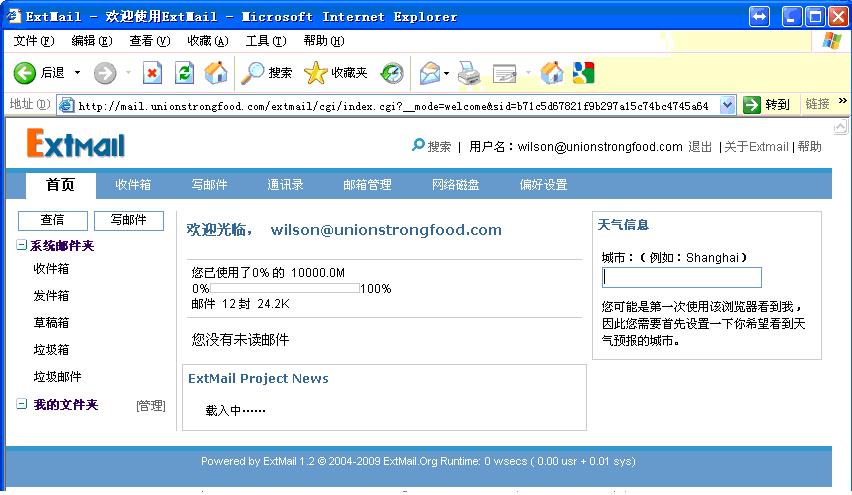Screen dimensions: 852x495
Task: Open 草稿箱 folder in sidebar
Action: 51,323
